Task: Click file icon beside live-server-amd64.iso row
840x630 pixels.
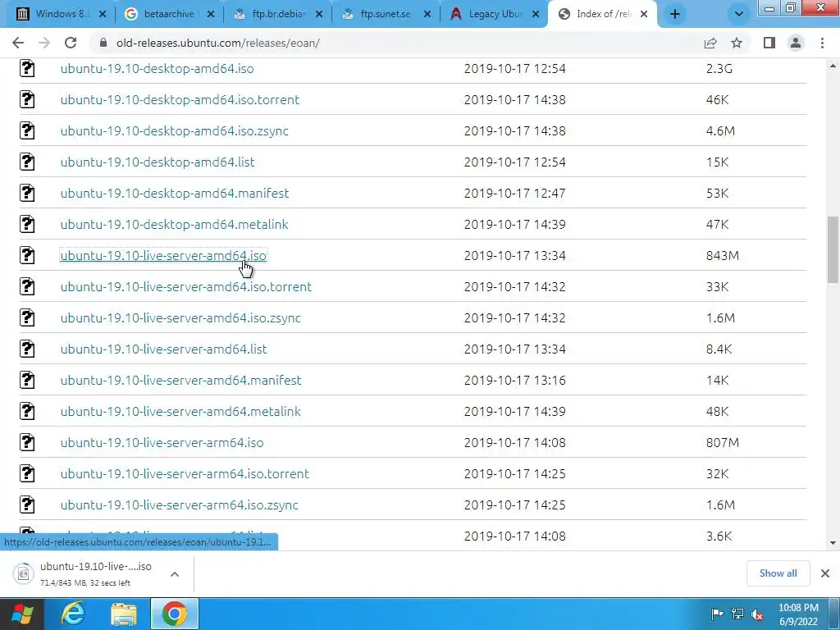Action: 27,256
